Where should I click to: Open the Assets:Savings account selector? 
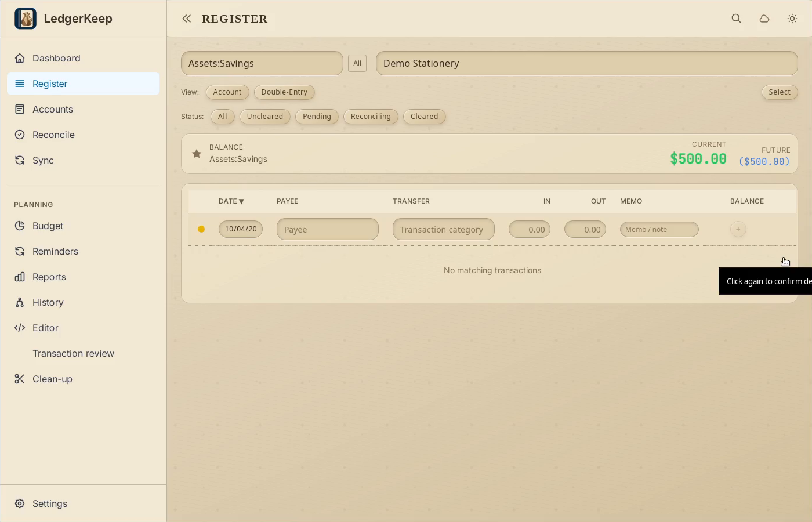click(262, 63)
